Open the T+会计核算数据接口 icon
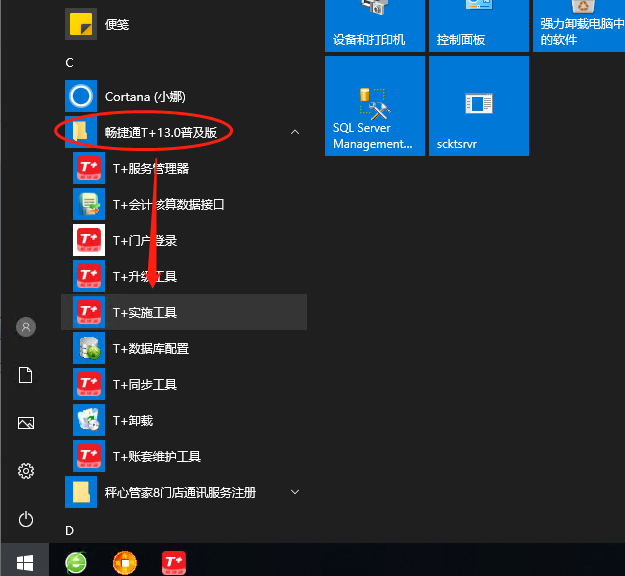625x576 pixels. 89,204
